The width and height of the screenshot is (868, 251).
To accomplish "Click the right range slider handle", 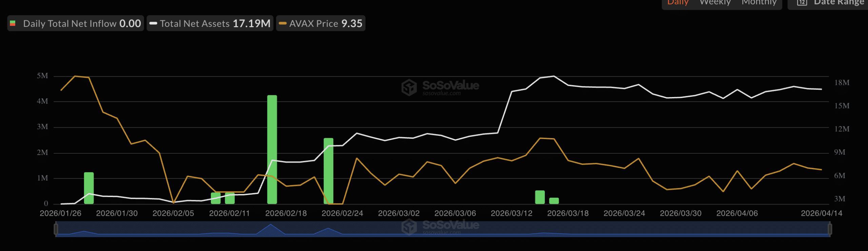I will click(829, 229).
